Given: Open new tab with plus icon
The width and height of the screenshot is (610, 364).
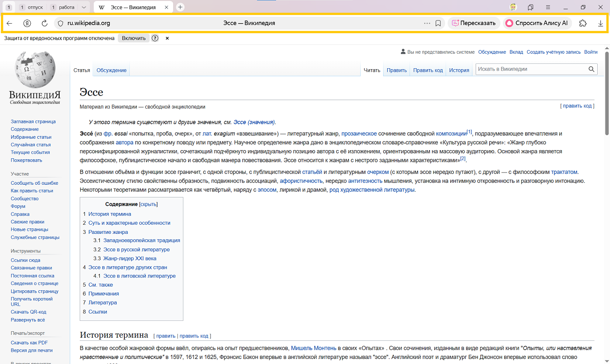Looking at the screenshot, I should [x=180, y=7].
